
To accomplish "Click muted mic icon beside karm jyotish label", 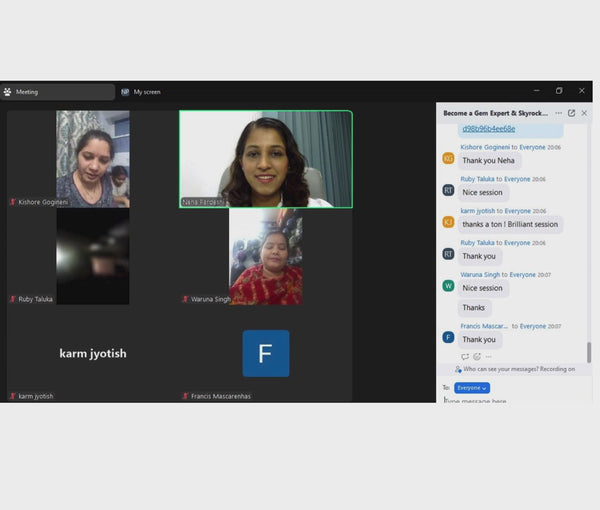I will pyautogui.click(x=13, y=396).
